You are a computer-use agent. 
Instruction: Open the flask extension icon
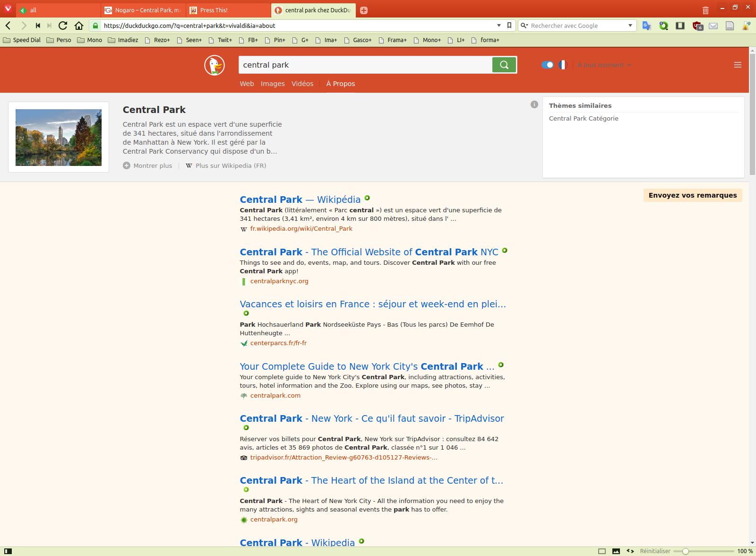(747, 26)
